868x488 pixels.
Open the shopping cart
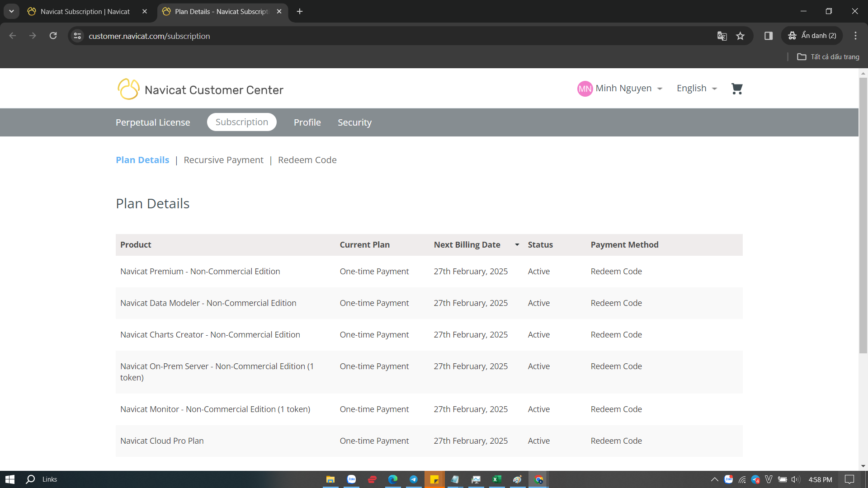tap(737, 89)
